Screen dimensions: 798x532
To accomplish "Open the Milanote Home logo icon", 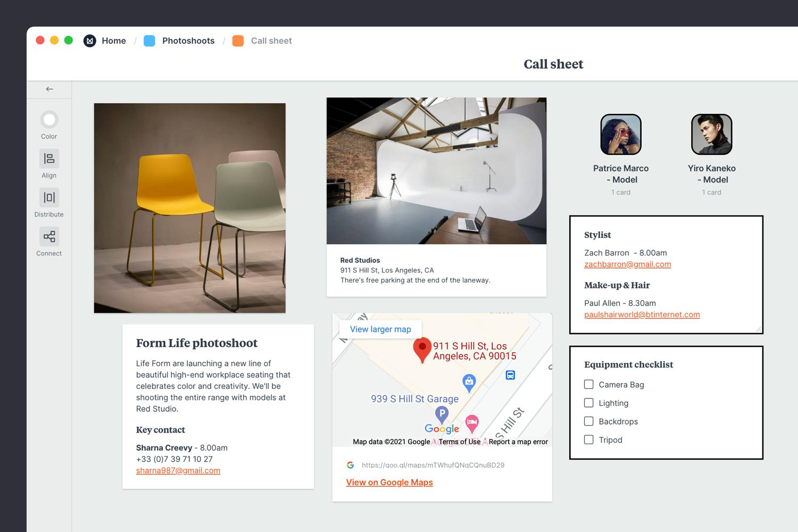I will point(90,41).
